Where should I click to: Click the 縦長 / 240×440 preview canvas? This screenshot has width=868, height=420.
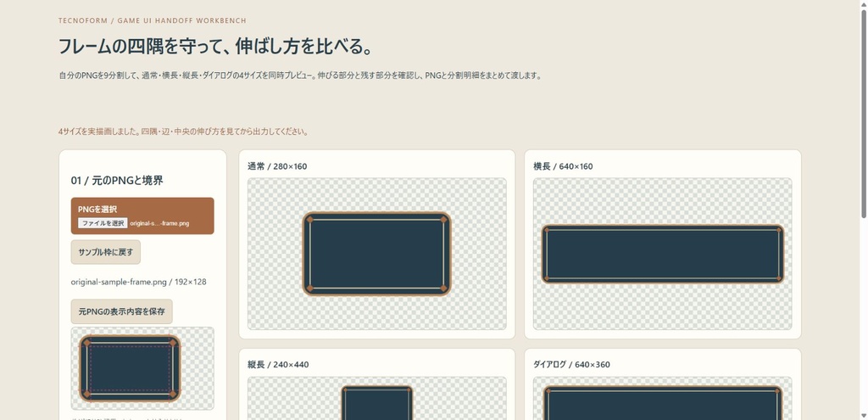[x=377, y=399]
